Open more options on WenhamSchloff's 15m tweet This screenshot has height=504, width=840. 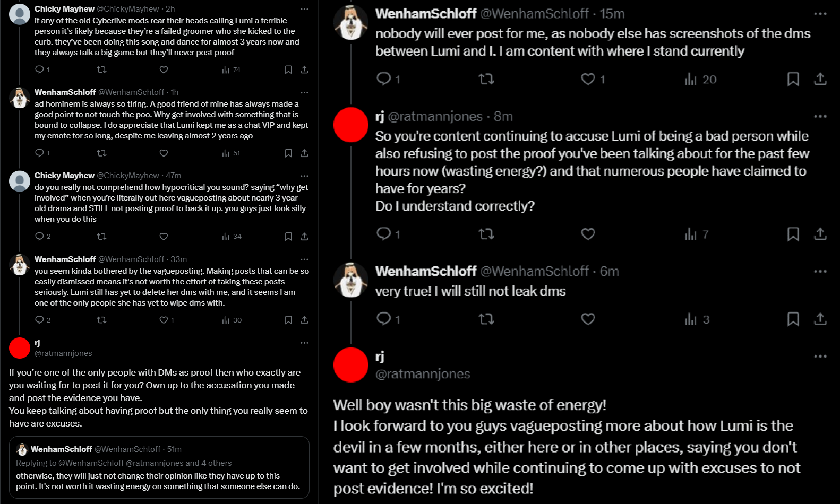click(820, 14)
